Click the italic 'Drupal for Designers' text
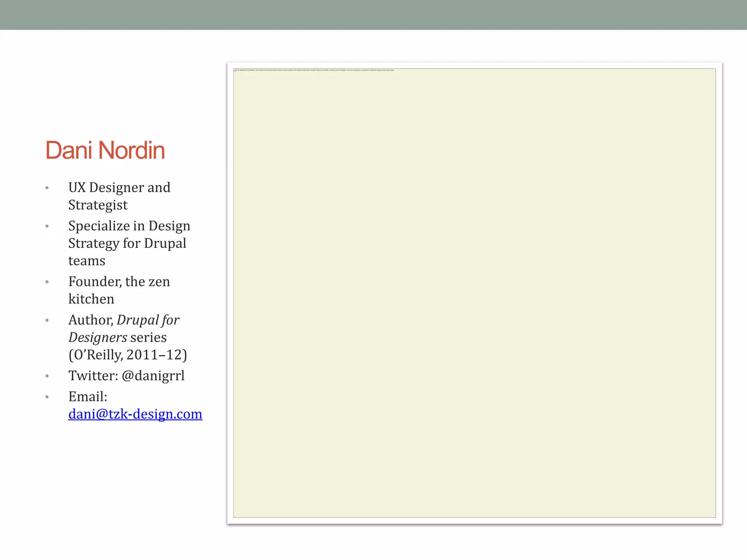This screenshot has height=560, width=747. coord(148,320)
